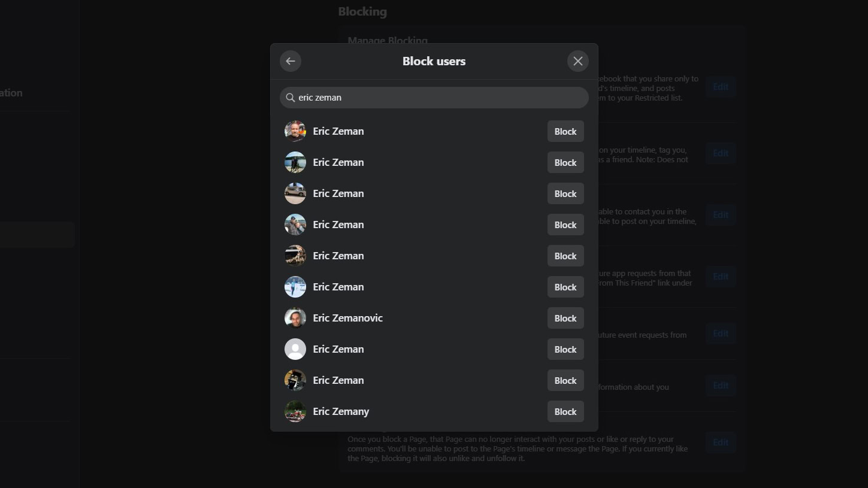Click the bottom Edit link for blocking Pages
868x488 pixels.
tap(720, 443)
